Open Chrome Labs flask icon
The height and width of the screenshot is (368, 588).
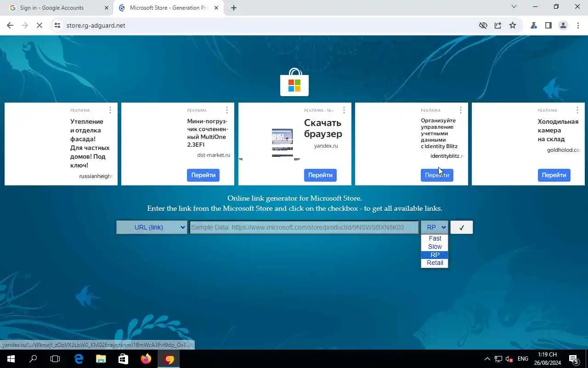(534, 25)
